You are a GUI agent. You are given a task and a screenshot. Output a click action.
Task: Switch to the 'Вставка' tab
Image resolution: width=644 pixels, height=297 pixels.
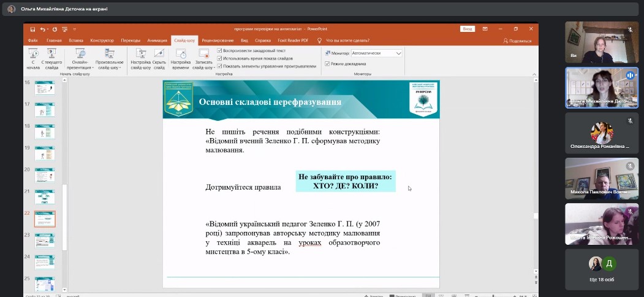click(x=76, y=40)
